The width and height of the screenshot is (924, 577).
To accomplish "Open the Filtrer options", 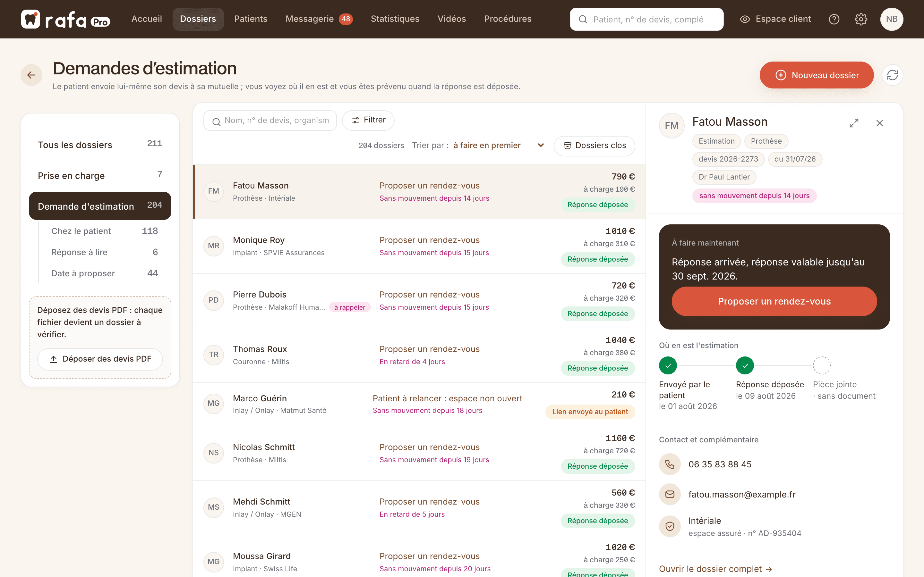I will (368, 120).
